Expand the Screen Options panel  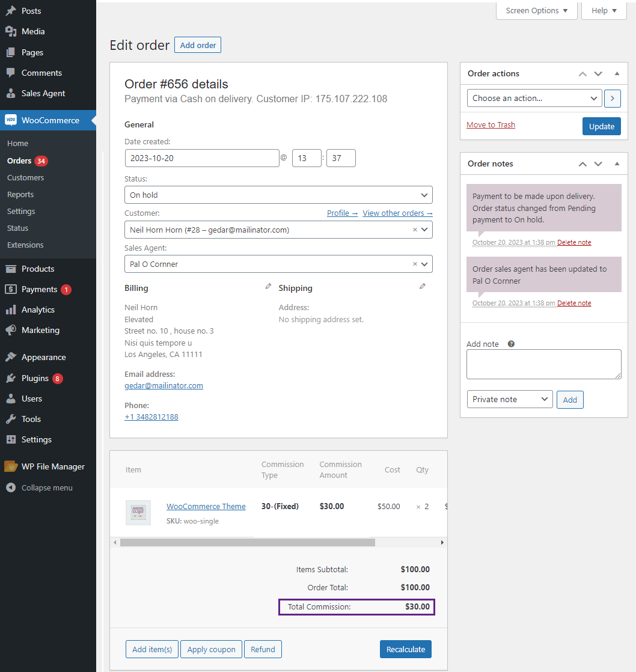(537, 11)
